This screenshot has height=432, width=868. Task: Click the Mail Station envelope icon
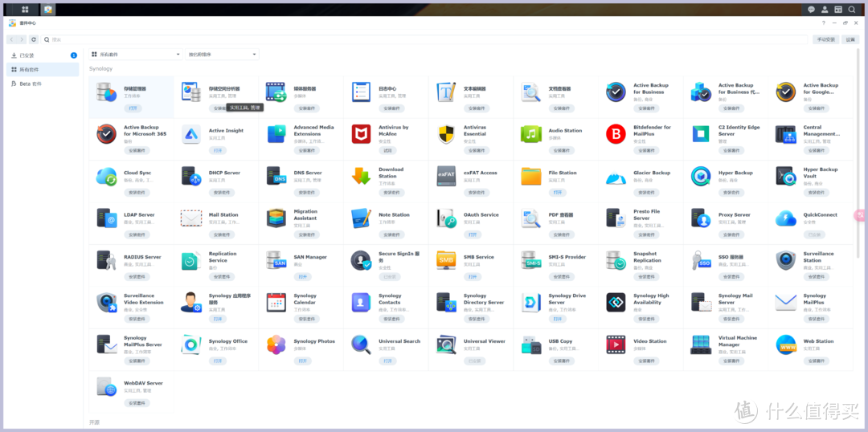click(x=191, y=218)
